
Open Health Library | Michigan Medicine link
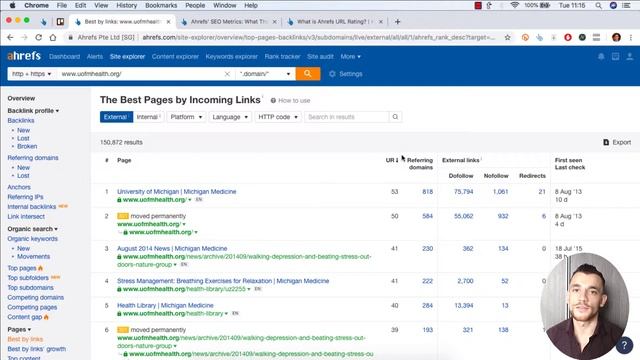coord(165,305)
